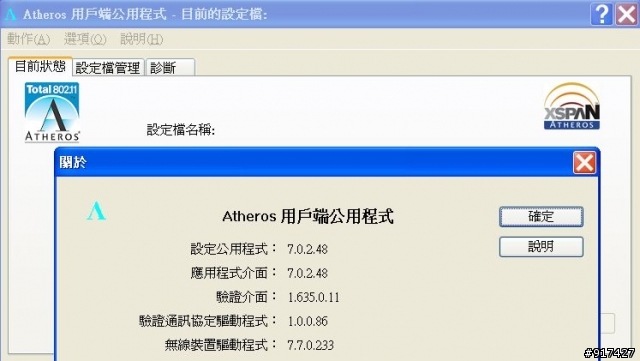The width and height of the screenshot is (640, 361).
Task: Click the 無線裝置驅動程式: label
Action: pyautogui.click(x=220, y=345)
